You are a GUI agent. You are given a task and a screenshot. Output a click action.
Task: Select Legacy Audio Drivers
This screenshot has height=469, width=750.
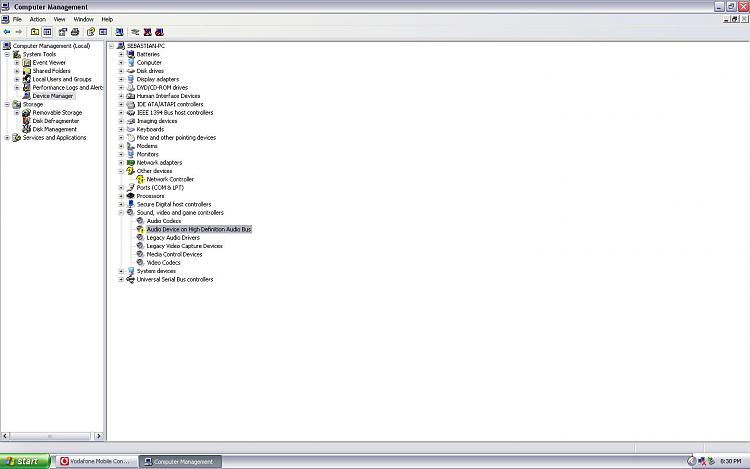point(173,238)
